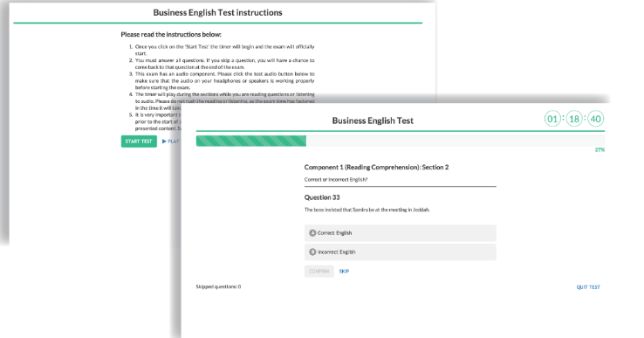Select the Incorrect English radio option

tap(400, 252)
